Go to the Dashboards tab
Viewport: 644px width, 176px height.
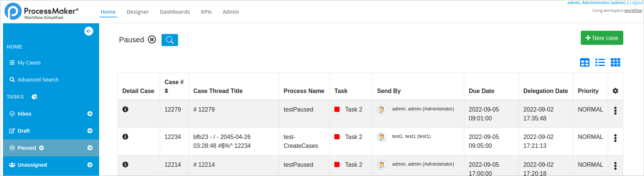point(175,12)
